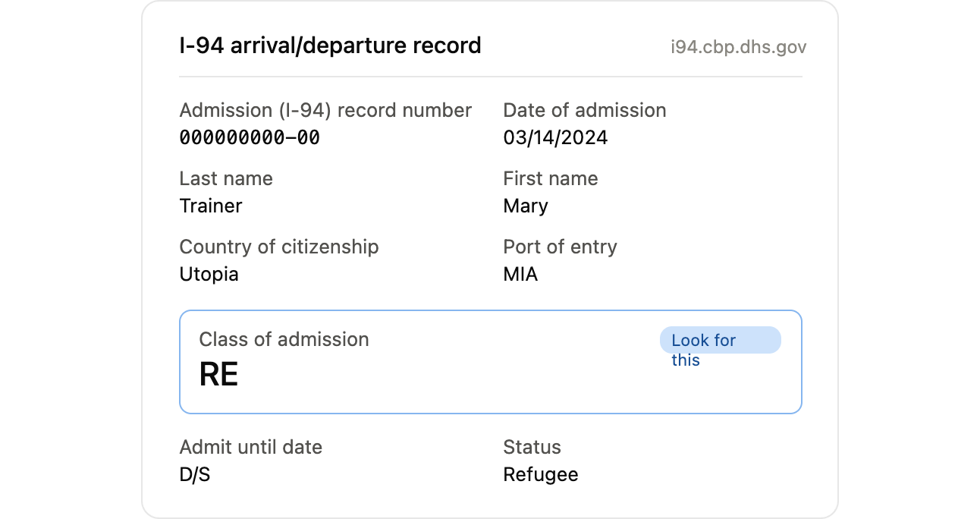Select the class of admission code RE
The width and height of the screenshot is (980, 519).
218,374
